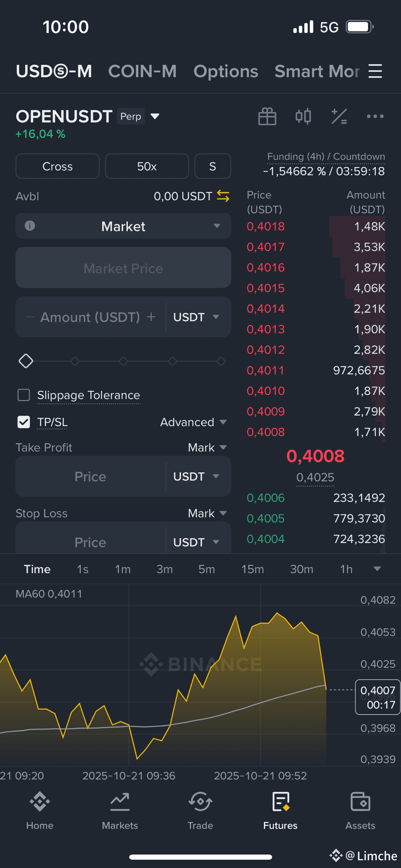Tap the Cross margin mode button
Image resolution: width=401 pixels, height=868 pixels.
58,166
